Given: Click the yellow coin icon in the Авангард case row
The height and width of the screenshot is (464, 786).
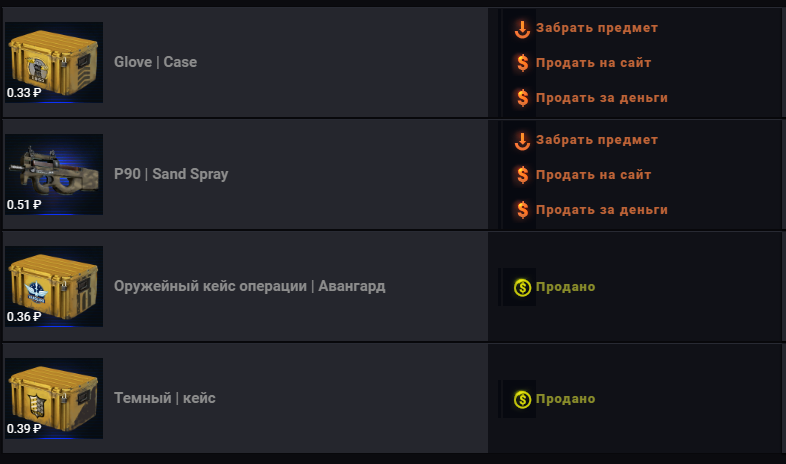Looking at the screenshot, I should (522, 288).
